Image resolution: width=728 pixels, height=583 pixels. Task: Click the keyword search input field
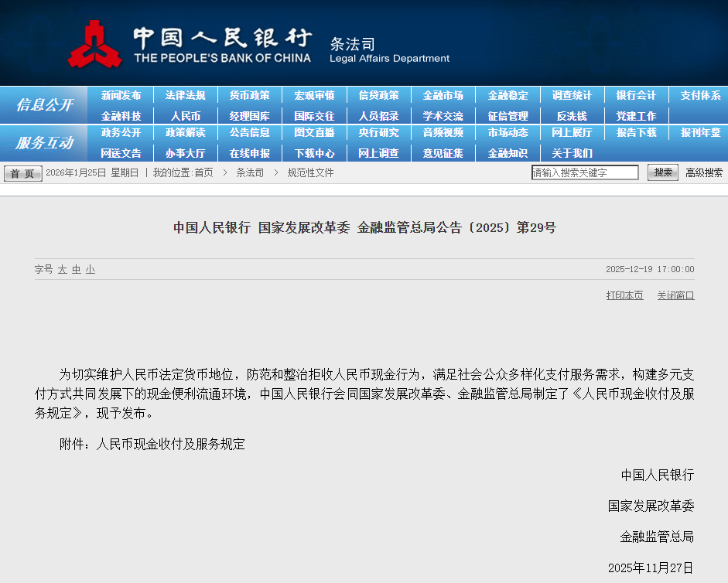pyautogui.click(x=586, y=172)
